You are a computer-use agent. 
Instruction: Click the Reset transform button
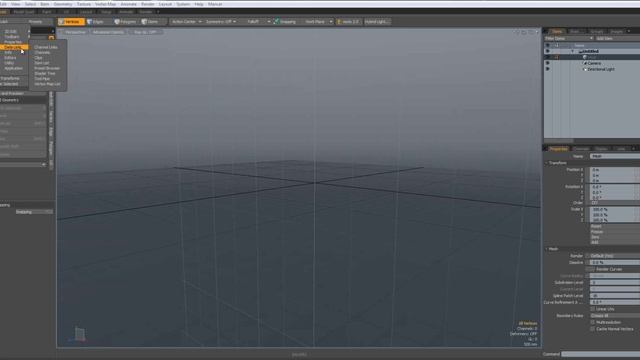[615, 227]
